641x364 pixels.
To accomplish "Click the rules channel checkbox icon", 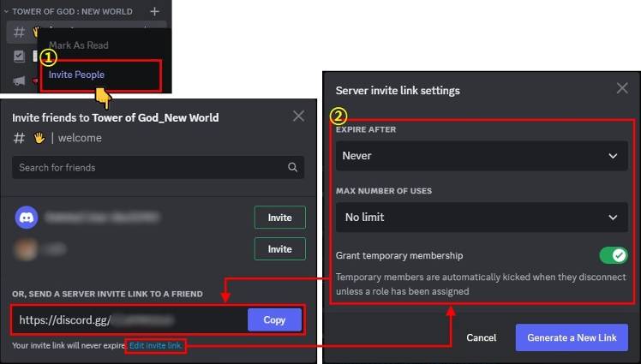I will [x=18, y=56].
